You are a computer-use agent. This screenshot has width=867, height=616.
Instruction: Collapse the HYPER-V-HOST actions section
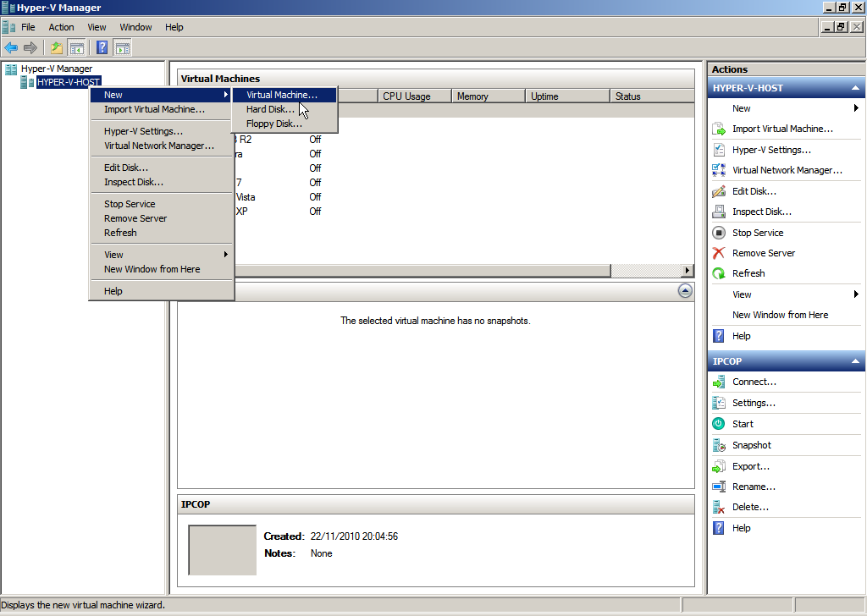(855, 88)
